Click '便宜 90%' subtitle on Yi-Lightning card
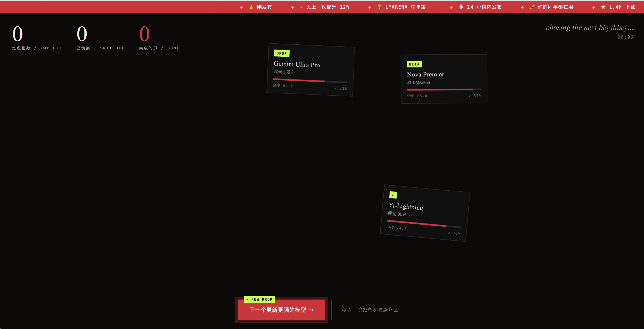Viewport: 644px width, 329px height. tap(397, 214)
